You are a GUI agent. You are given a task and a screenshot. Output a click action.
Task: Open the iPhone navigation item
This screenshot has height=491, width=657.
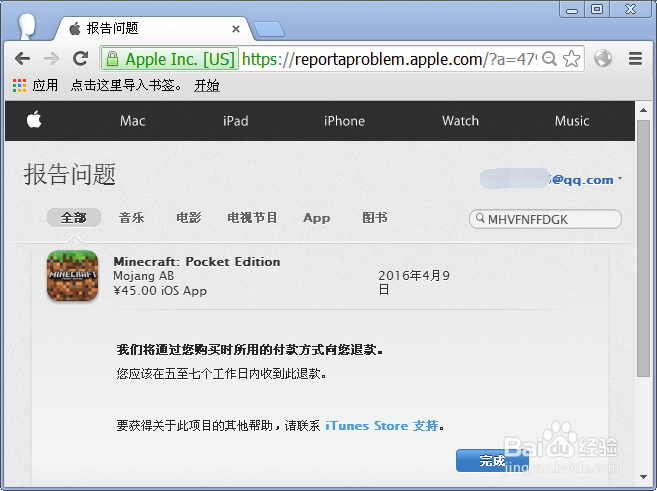344,121
